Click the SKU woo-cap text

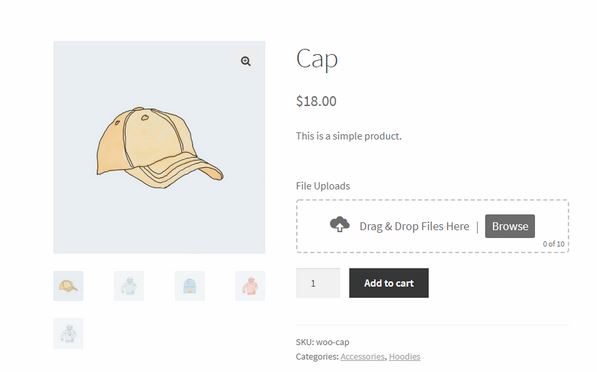click(322, 342)
